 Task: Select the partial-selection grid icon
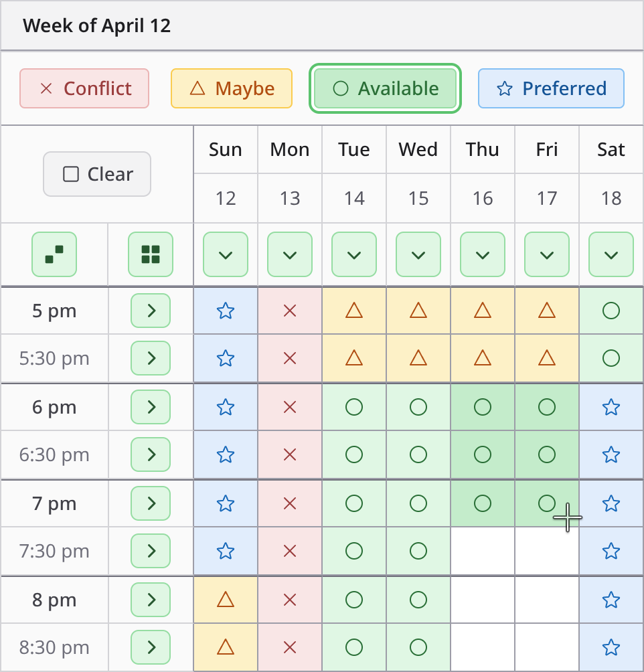(x=54, y=254)
